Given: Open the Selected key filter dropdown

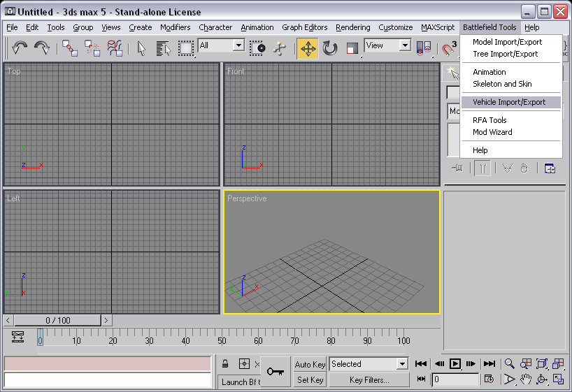Looking at the screenshot, I should pyautogui.click(x=402, y=364).
